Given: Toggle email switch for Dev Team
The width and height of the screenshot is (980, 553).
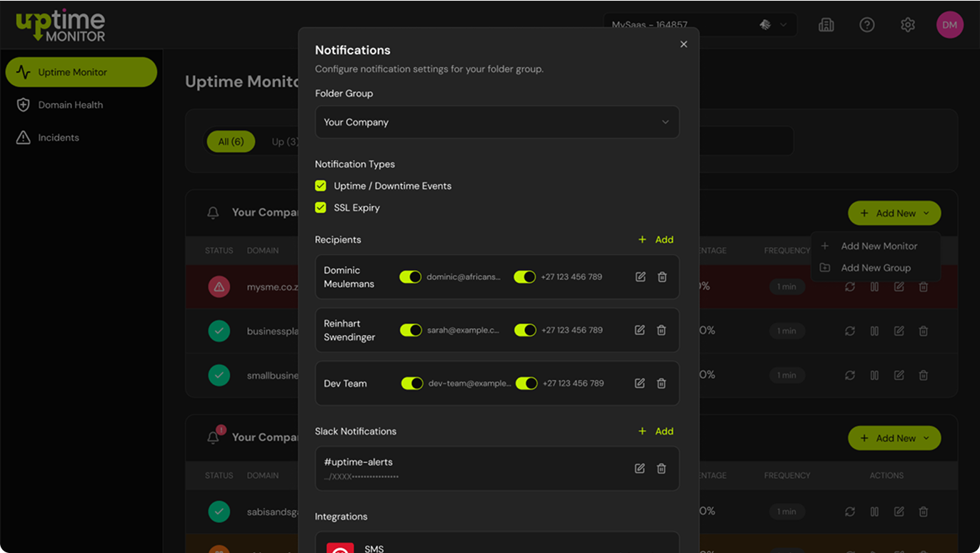Looking at the screenshot, I should (413, 384).
